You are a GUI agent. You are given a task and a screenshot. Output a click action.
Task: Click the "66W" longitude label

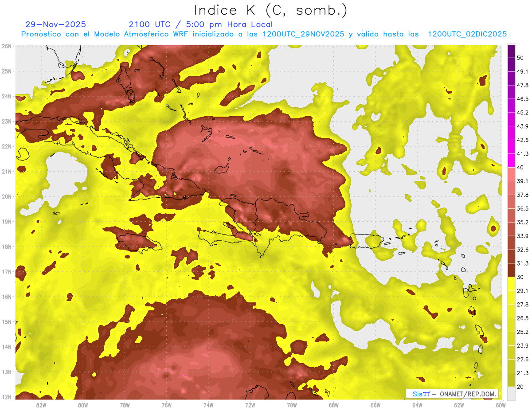pos(376,405)
